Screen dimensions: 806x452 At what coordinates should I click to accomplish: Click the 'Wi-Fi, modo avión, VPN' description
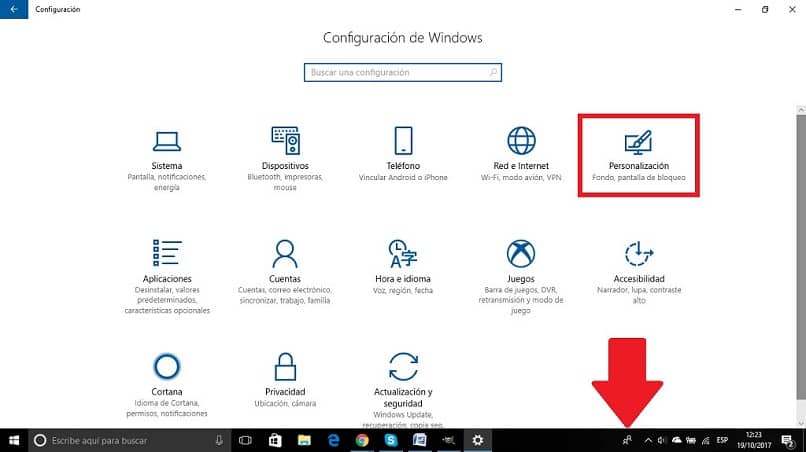(x=521, y=177)
